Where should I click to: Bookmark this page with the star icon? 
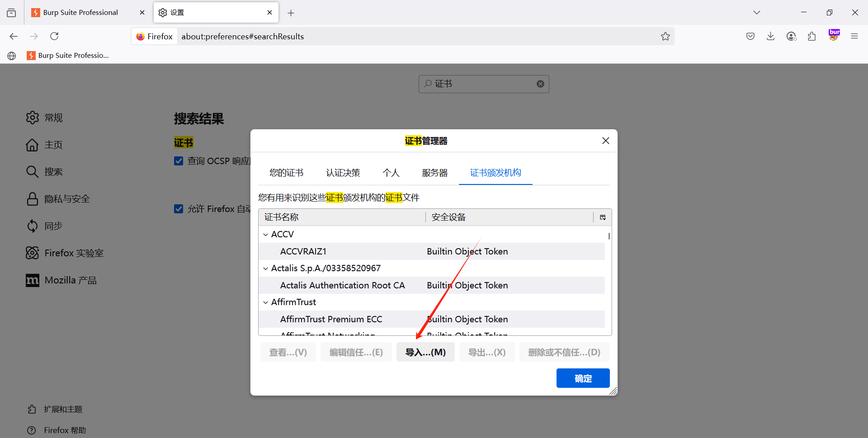pyautogui.click(x=665, y=36)
